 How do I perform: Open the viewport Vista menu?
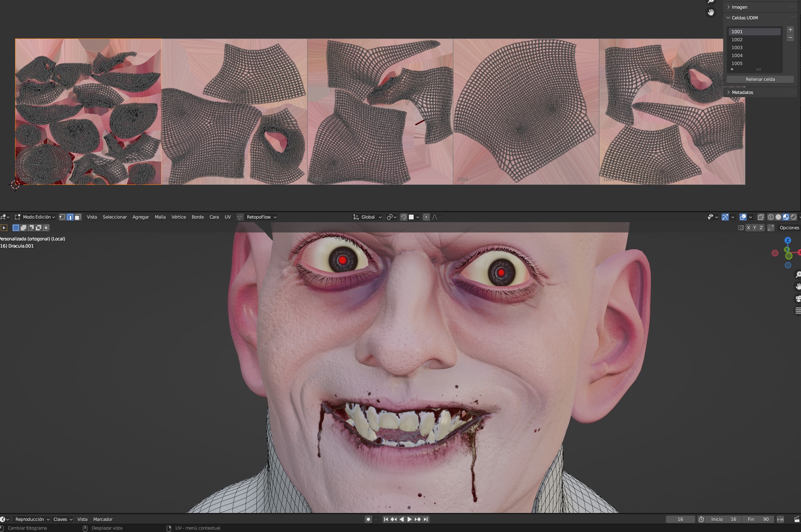(92, 217)
